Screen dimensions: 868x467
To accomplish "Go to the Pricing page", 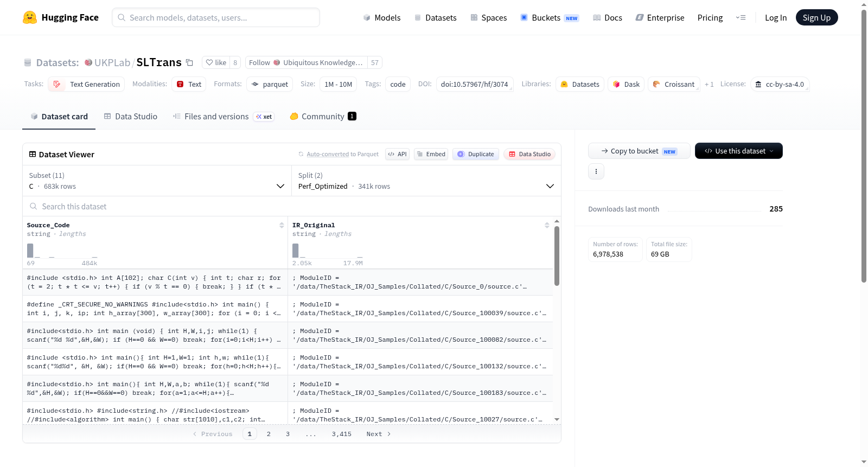I will (x=710, y=17).
